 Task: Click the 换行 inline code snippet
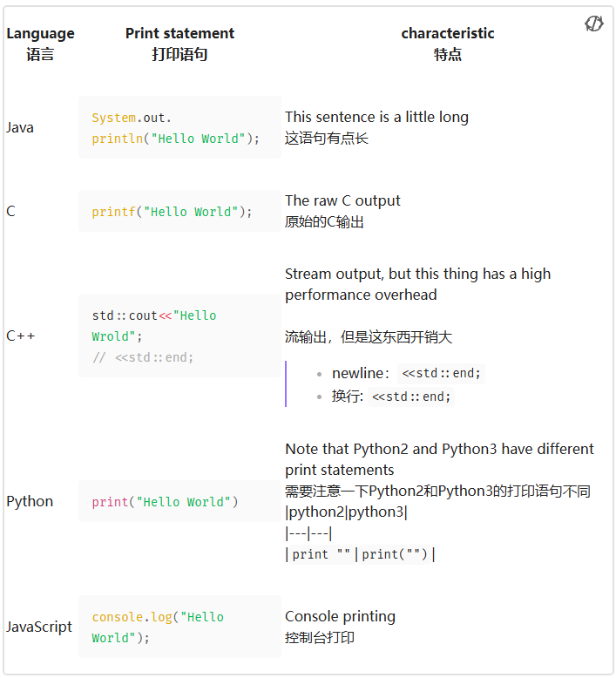(411, 397)
